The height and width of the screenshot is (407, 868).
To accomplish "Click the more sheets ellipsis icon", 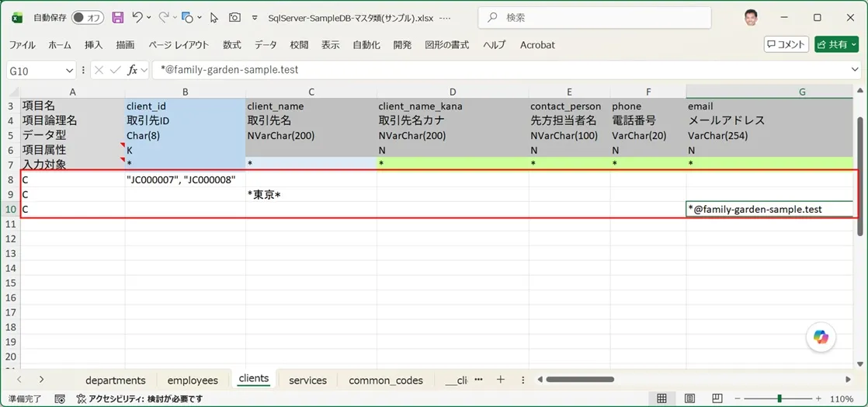I will [x=479, y=379].
